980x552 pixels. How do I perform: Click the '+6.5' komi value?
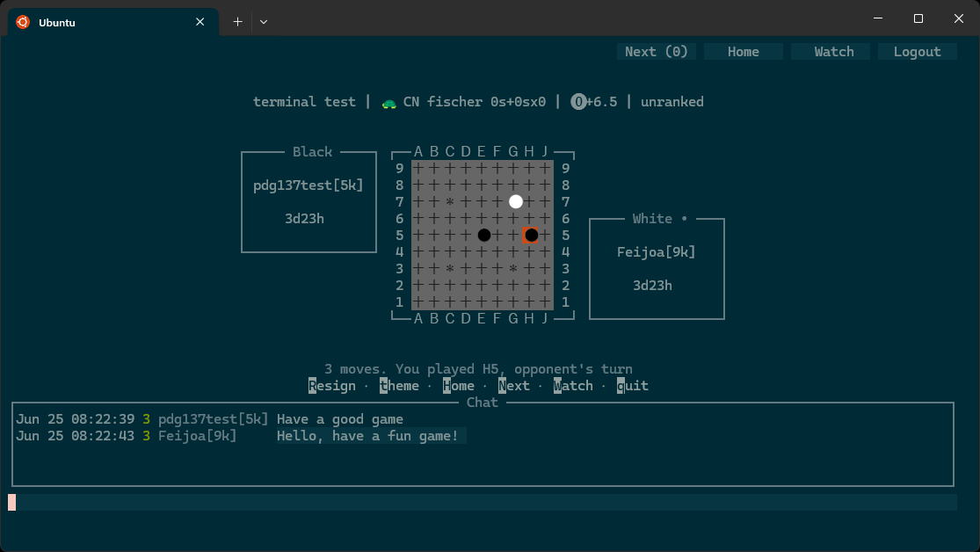point(602,102)
